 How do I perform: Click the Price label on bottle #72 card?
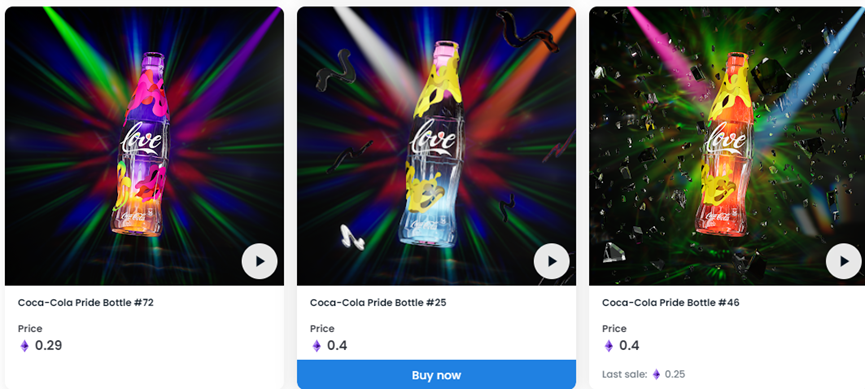tap(30, 328)
